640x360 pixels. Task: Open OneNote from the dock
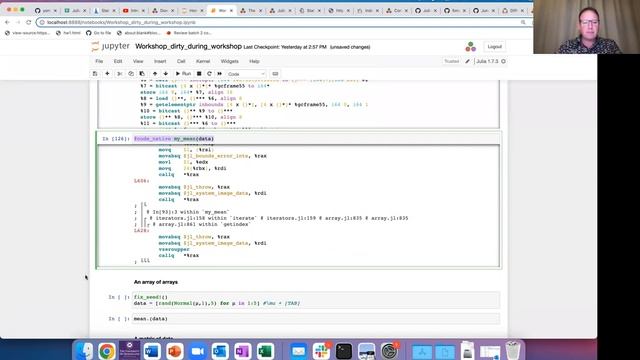click(x=242, y=351)
